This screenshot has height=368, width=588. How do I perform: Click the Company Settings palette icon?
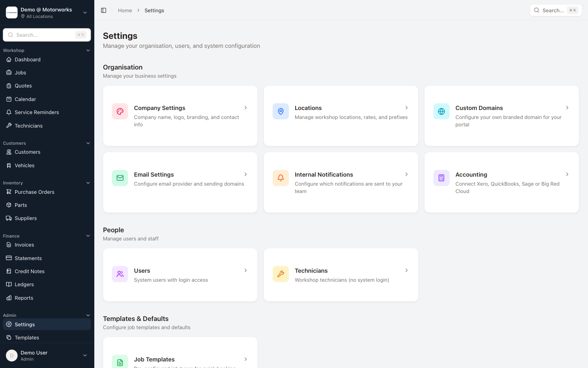[x=120, y=111]
